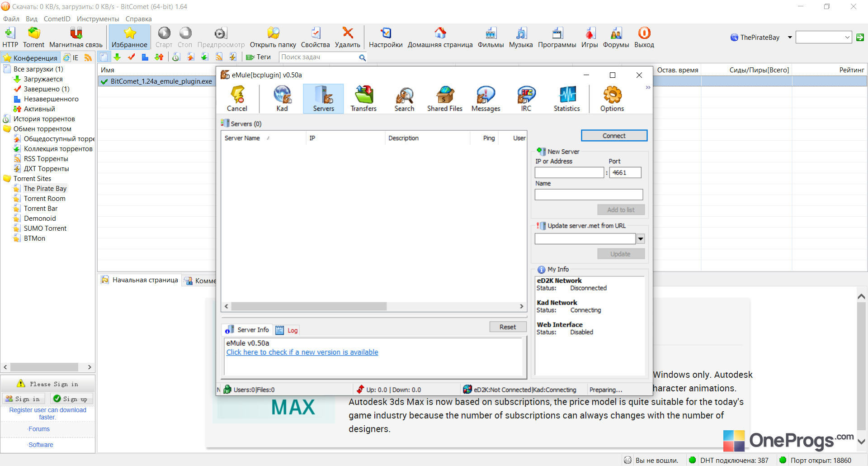The height and width of the screenshot is (466, 868).
Task: Open the Программы software toolbar icon
Action: (557, 33)
